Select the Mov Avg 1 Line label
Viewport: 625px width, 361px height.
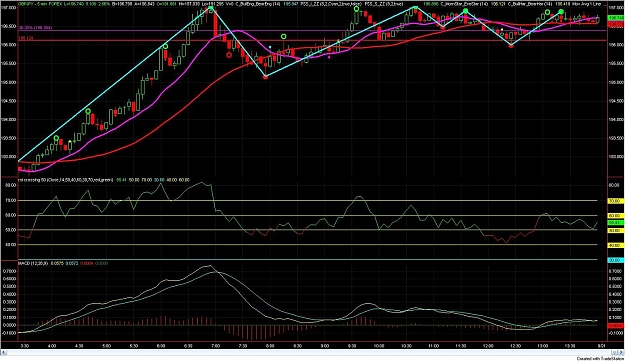(x=588, y=4)
